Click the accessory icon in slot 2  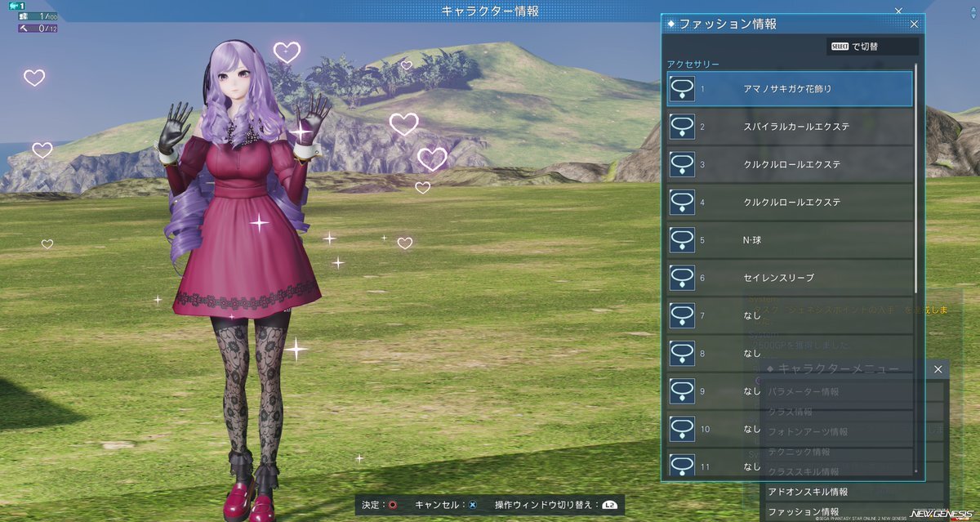682,127
